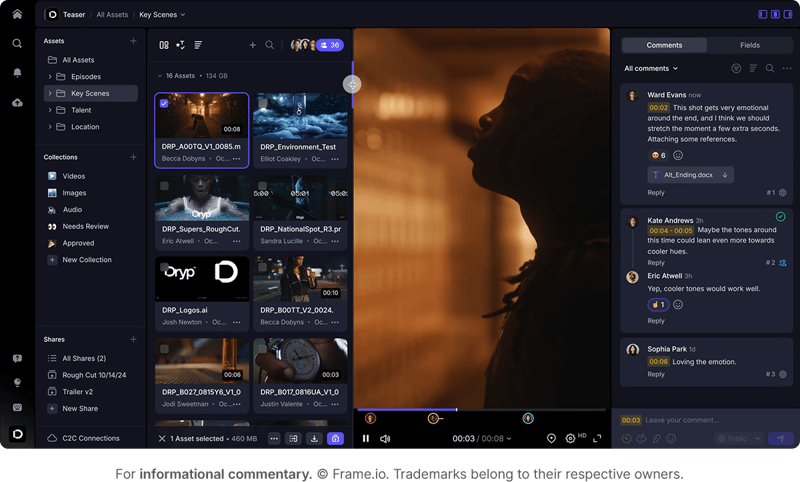The width and height of the screenshot is (800, 482).
Task: Open filter comments icon
Action: pyautogui.click(x=736, y=68)
